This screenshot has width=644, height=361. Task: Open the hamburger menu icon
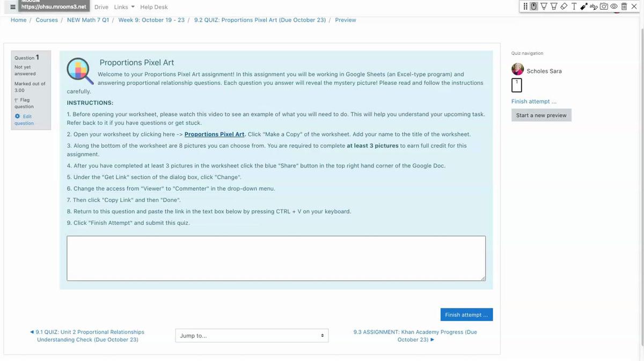pyautogui.click(x=13, y=7)
